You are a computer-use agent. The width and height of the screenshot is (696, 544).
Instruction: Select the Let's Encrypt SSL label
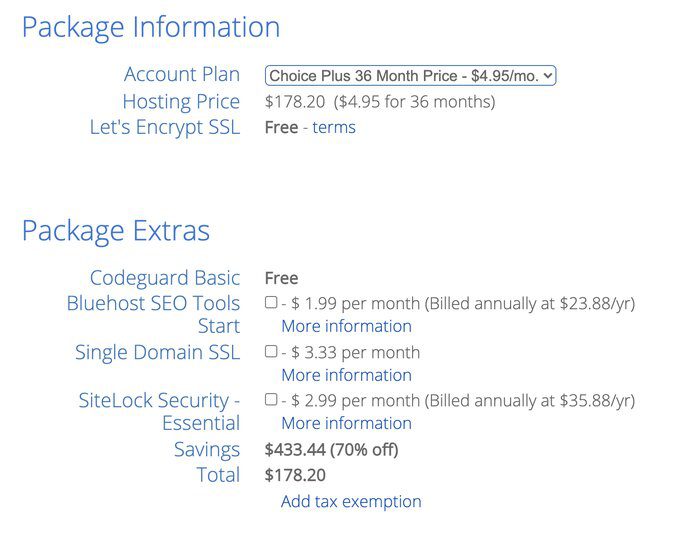(x=165, y=127)
